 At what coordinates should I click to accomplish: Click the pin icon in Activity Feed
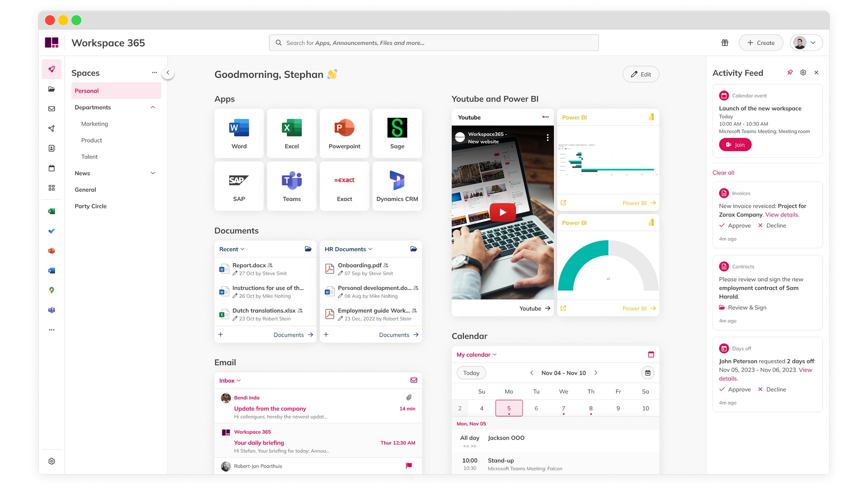[790, 72]
